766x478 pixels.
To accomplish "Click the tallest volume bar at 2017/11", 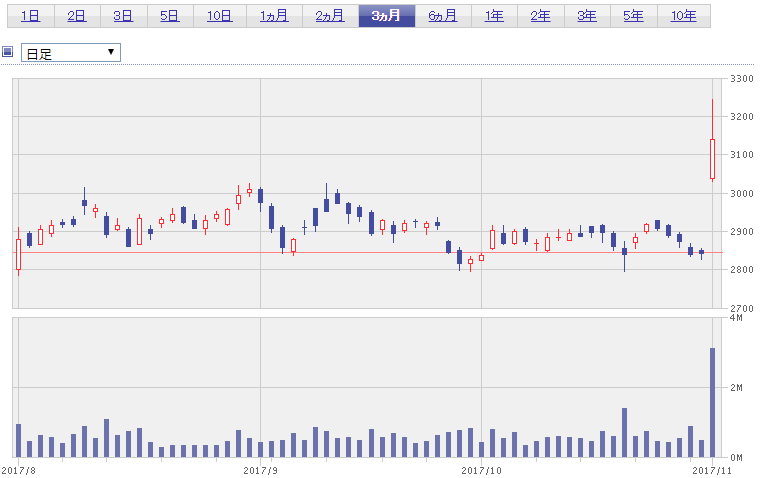I will pyautogui.click(x=712, y=403).
